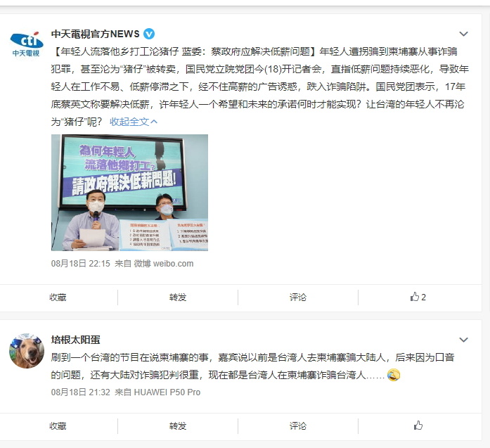
Task: Collapse full text via 收起全文
Action: (x=134, y=122)
